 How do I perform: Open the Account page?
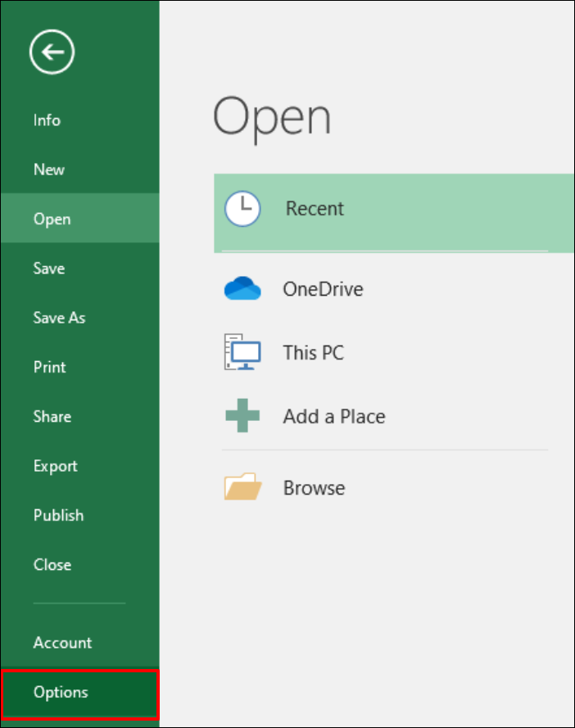(x=62, y=643)
